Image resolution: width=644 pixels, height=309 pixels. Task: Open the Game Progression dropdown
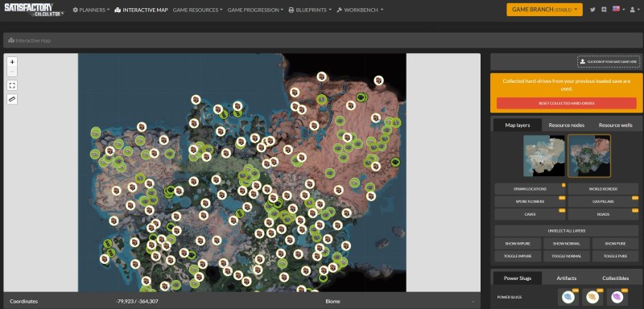(x=255, y=10)
